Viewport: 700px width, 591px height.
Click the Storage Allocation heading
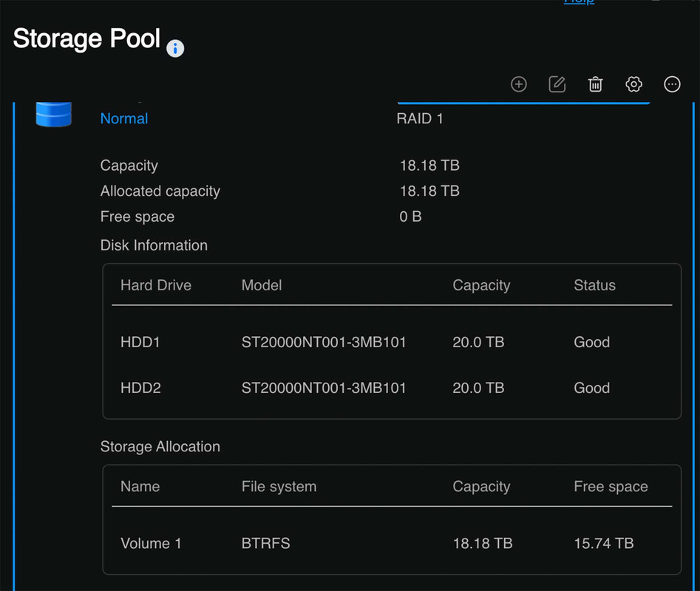pyautogui.click(x=160, y=446)
